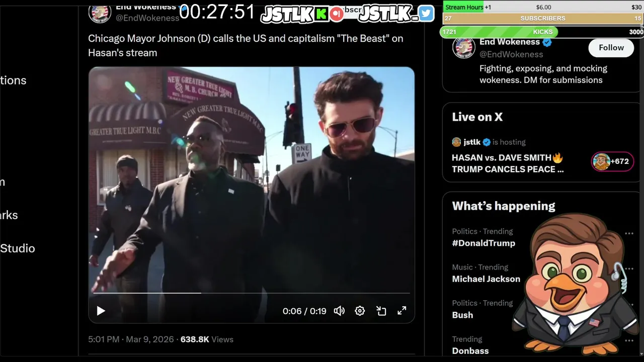Seek along the video progress bar

point(252,293)
